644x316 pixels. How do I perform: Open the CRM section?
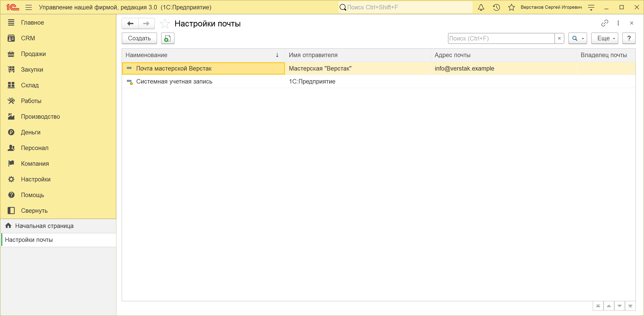(x=58, y=38)
